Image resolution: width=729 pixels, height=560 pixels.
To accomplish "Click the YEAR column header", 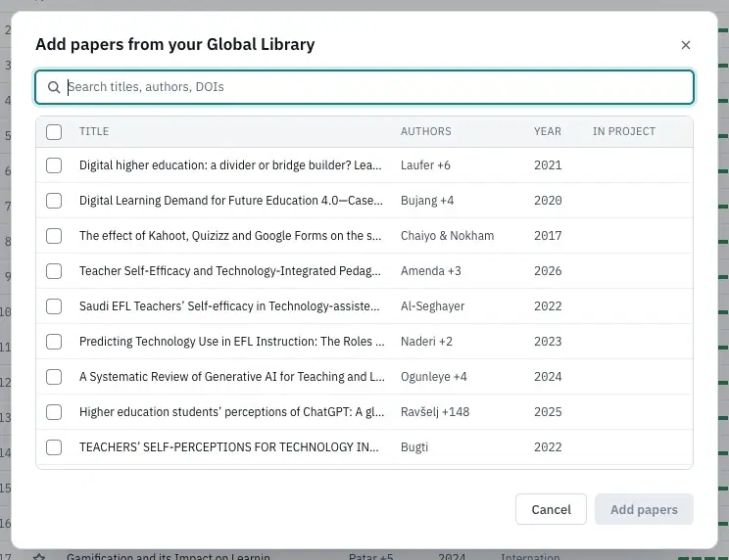I will pos(547,131).
